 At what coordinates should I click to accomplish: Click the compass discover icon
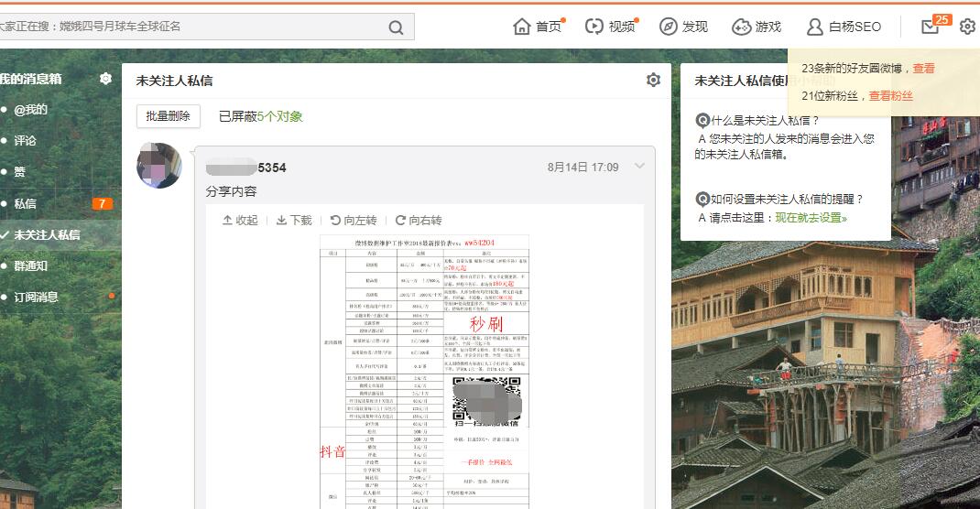pyautogui.click(x=668, y=27)
